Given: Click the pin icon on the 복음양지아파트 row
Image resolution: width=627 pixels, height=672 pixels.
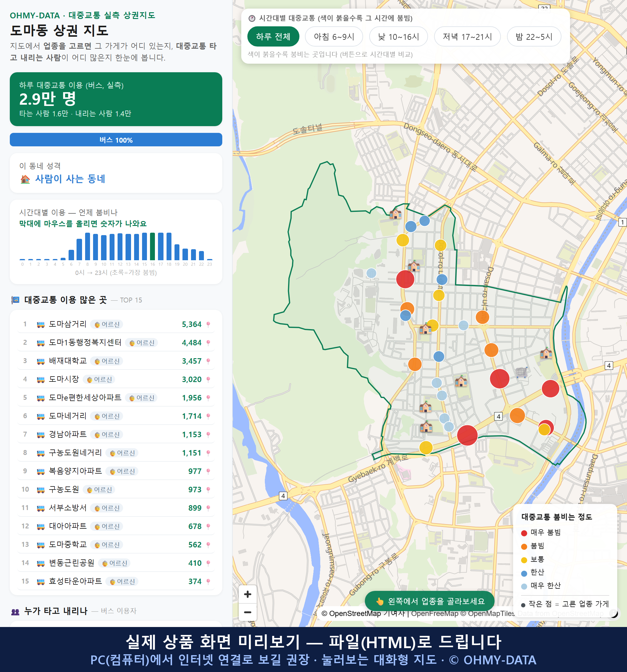Looking at the screenshot, I should pyautogui.click(x=208, y=471).
